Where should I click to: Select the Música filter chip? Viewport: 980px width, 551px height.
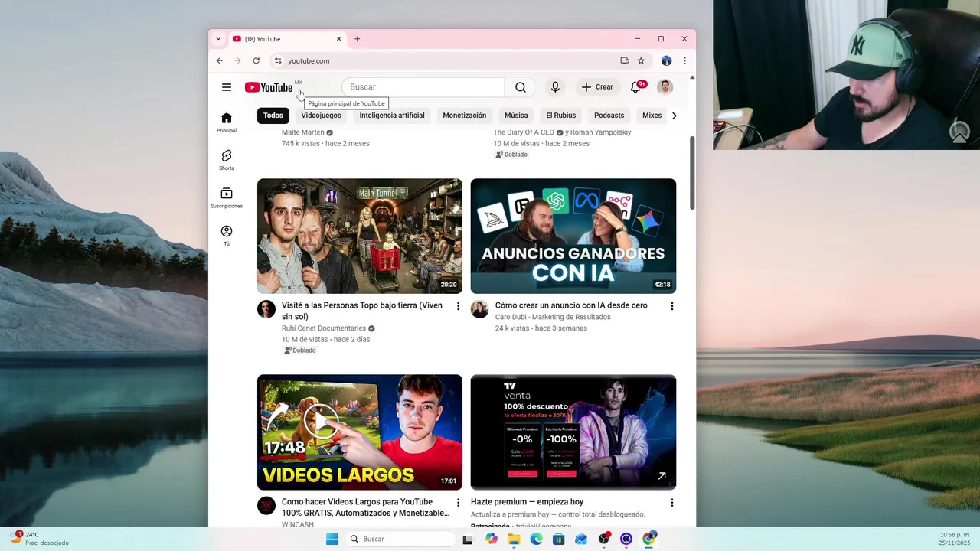click(516, 116)
